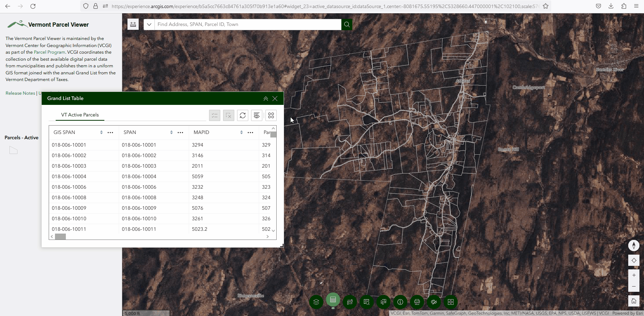Open the Release Notes link
The height and width of the screenshot is (316, 644).
pos(20,93)
